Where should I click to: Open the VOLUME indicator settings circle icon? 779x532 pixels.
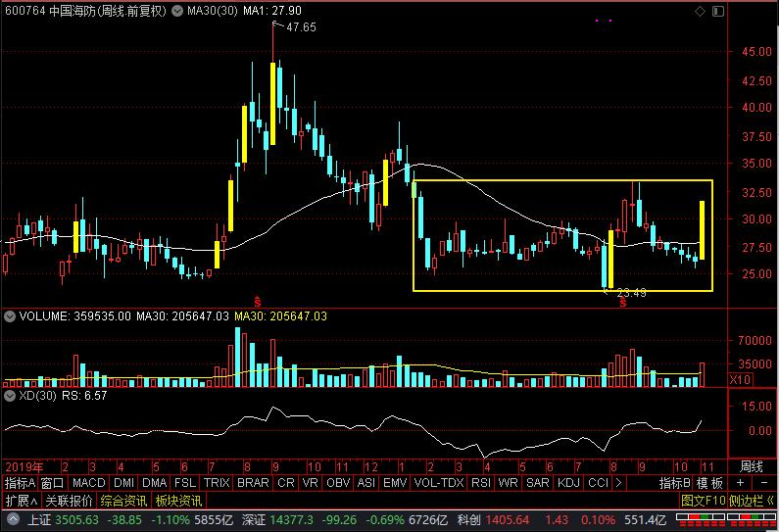(8, 316)
